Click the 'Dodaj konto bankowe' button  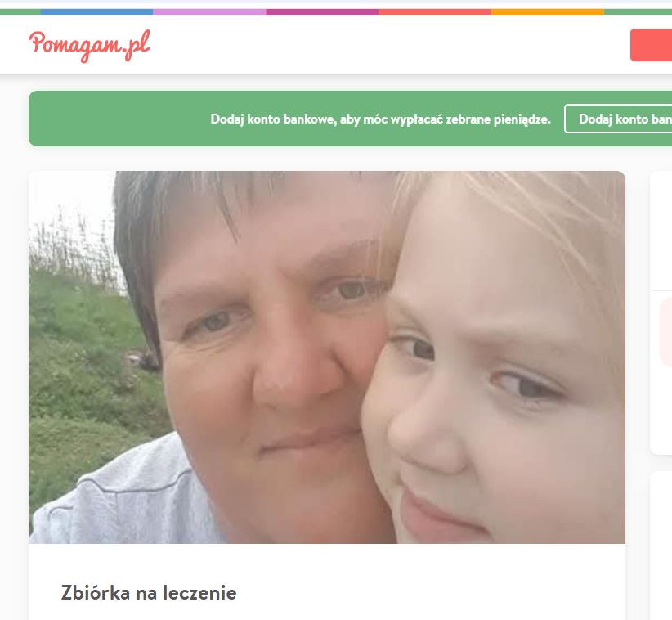point(618,119)
